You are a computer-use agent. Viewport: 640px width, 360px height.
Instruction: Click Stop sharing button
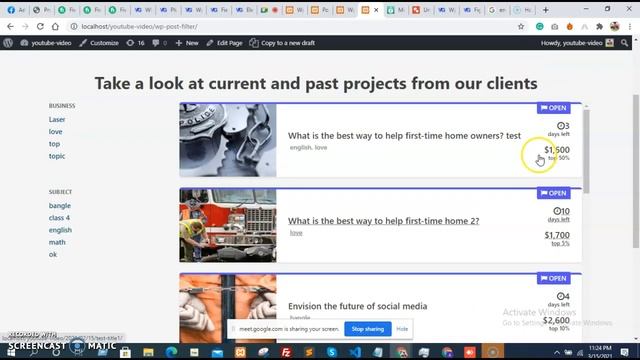[368, 329]
